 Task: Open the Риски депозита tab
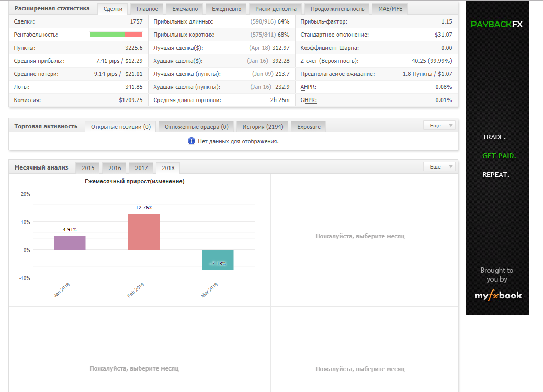pyautogui.click(x=276, y=9)
